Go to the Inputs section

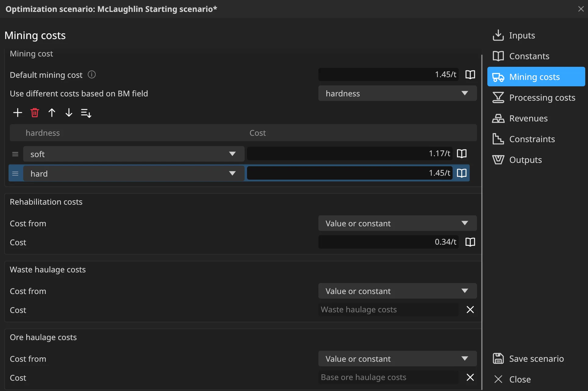(x=536, y=35)
